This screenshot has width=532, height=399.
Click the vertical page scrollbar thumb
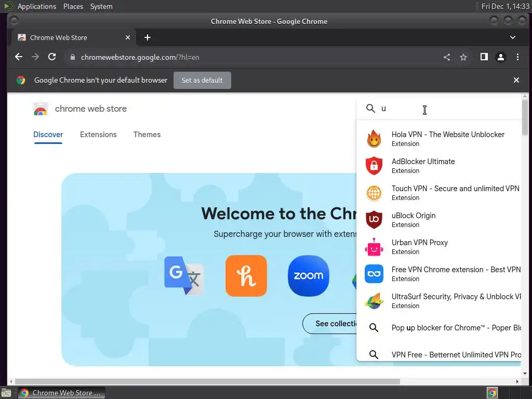[x=525, y=118]
